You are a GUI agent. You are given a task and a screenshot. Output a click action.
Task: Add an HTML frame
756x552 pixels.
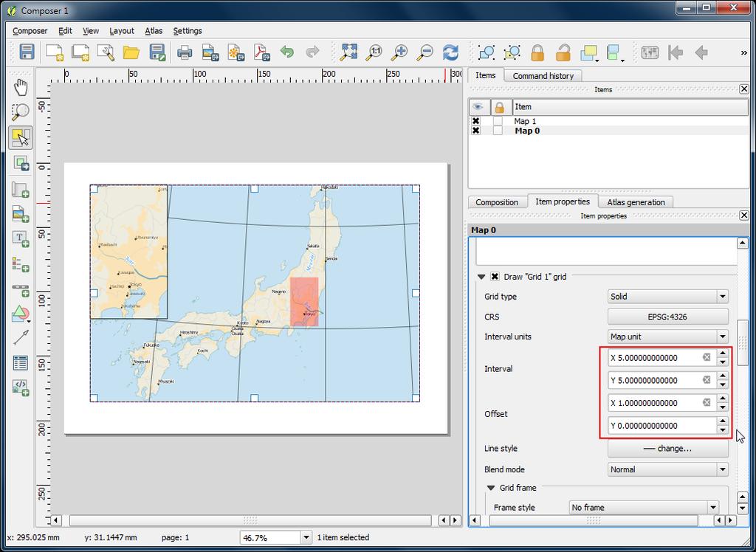(21, 387)
